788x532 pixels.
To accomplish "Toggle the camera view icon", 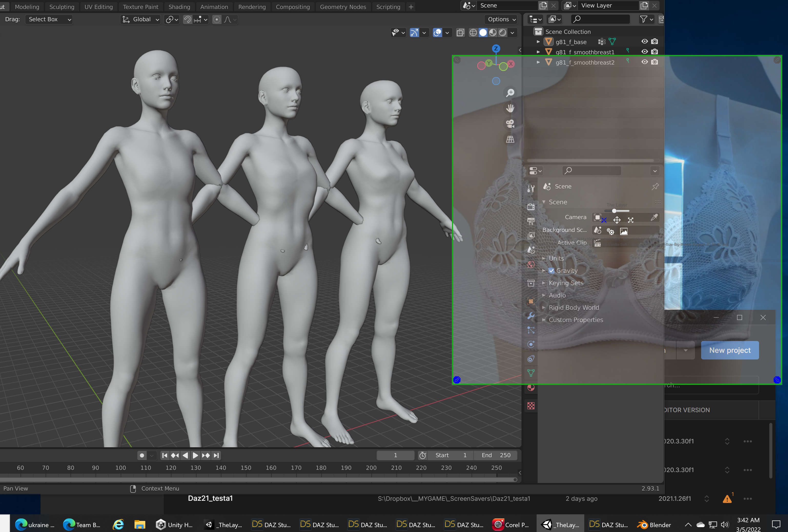I will (x=510, y=124).
